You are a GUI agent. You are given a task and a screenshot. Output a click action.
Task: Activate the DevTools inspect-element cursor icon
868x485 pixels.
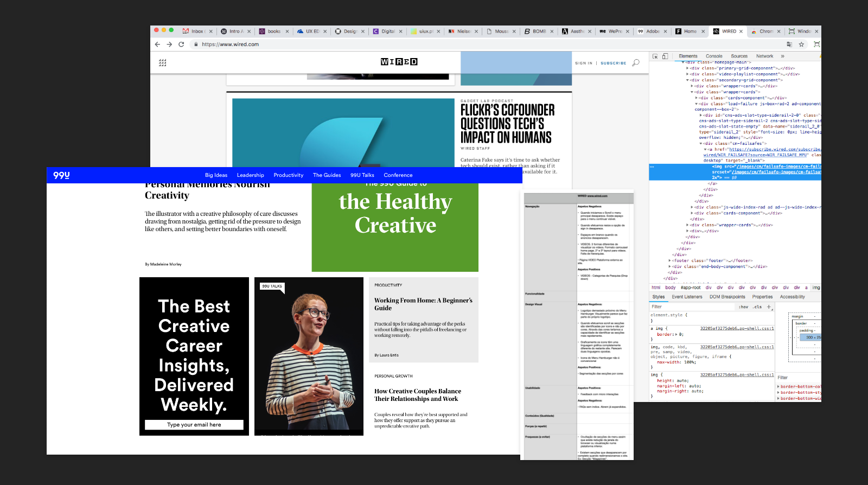pos(655,56)
